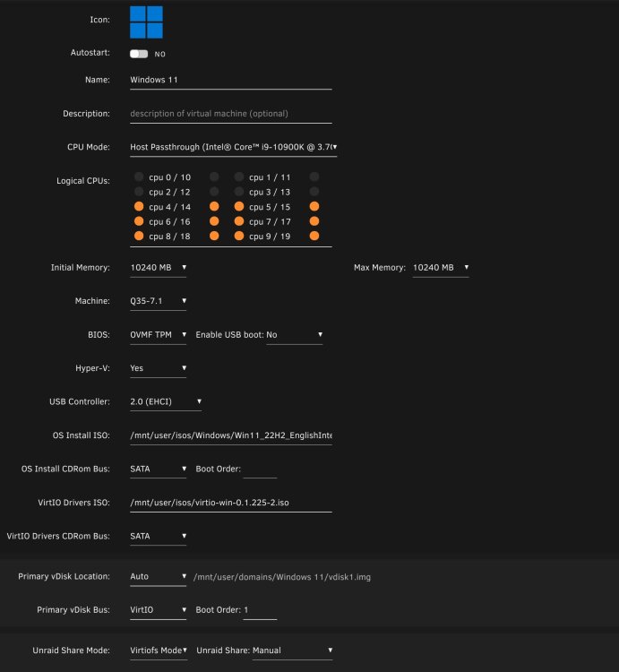Open the Enable USB boot dropdown
The height and width of the screenshot is (672, 619).
tap(295, 335)
